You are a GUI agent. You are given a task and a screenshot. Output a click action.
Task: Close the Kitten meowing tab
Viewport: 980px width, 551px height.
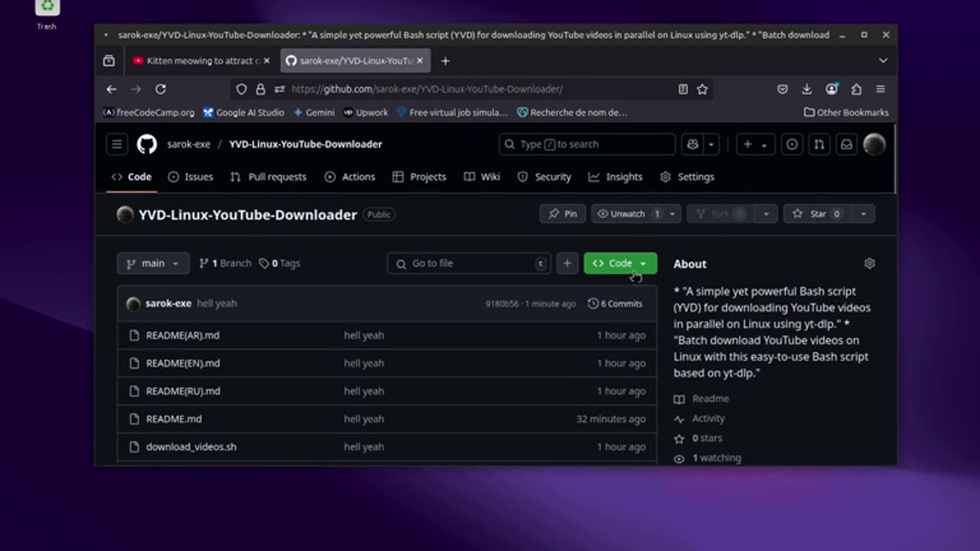(268, 60)
